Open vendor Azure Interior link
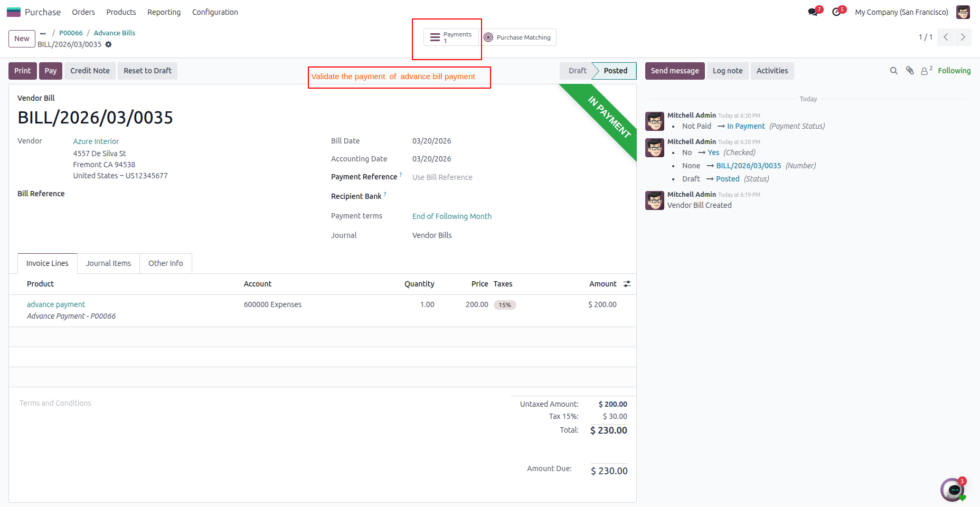Screen dimensions: 980x507 coord(96,141)
